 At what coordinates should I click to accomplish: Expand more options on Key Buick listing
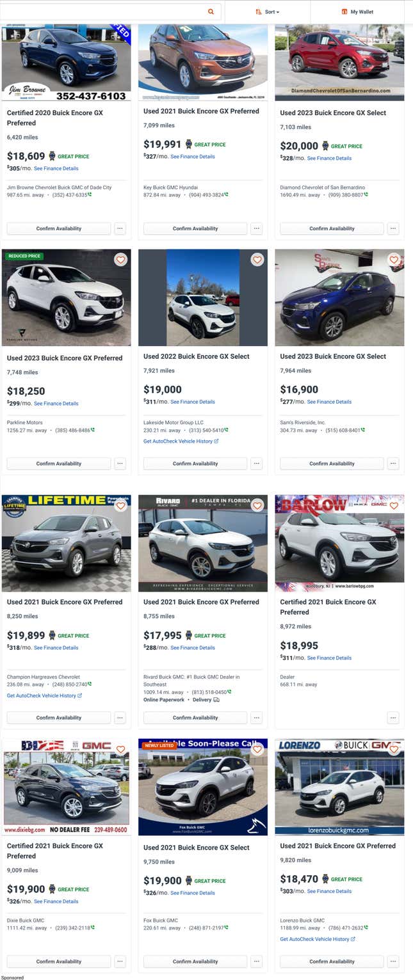pos(257,228)
